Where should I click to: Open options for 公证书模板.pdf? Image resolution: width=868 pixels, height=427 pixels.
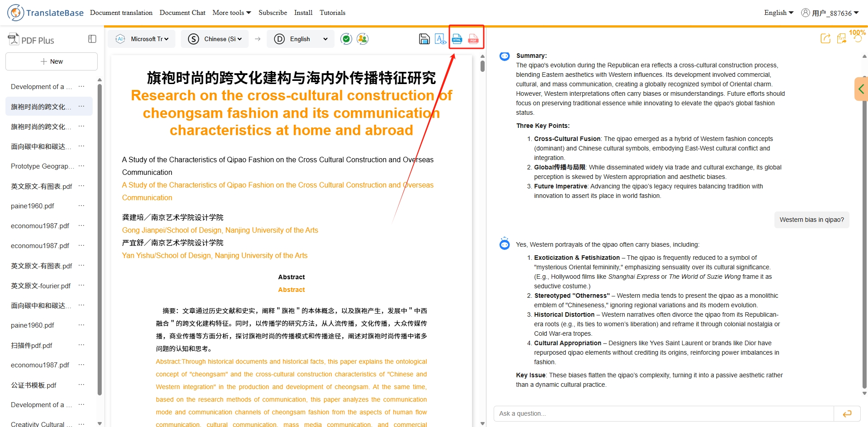pyautogui.click(x=81, y=385)
